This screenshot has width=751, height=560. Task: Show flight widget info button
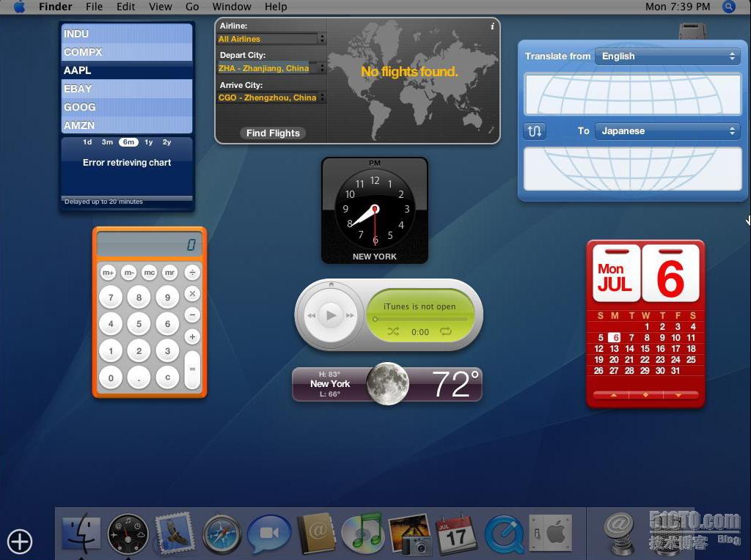[492, 26]
